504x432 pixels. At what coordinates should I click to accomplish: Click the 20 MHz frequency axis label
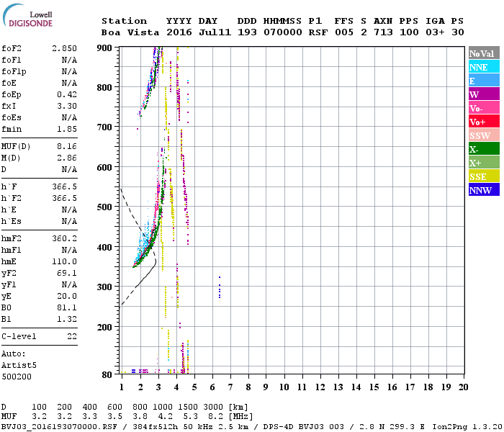(x=463, y=387)
